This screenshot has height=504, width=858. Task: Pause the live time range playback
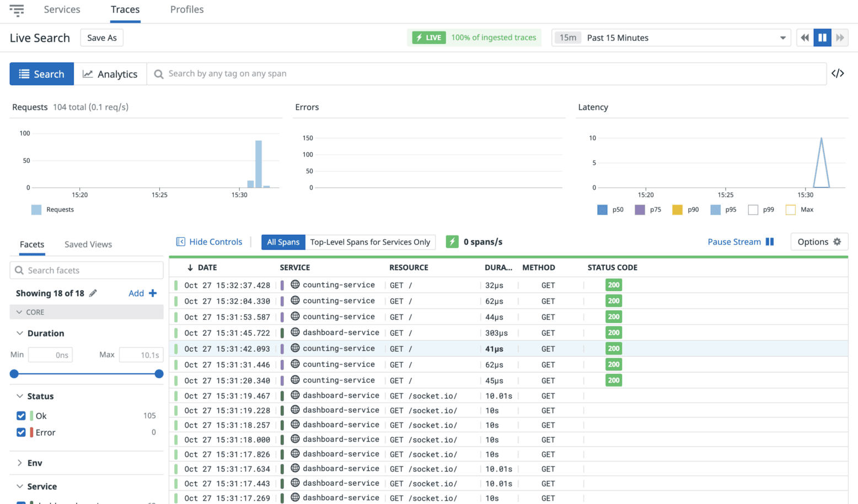point(822,37)
